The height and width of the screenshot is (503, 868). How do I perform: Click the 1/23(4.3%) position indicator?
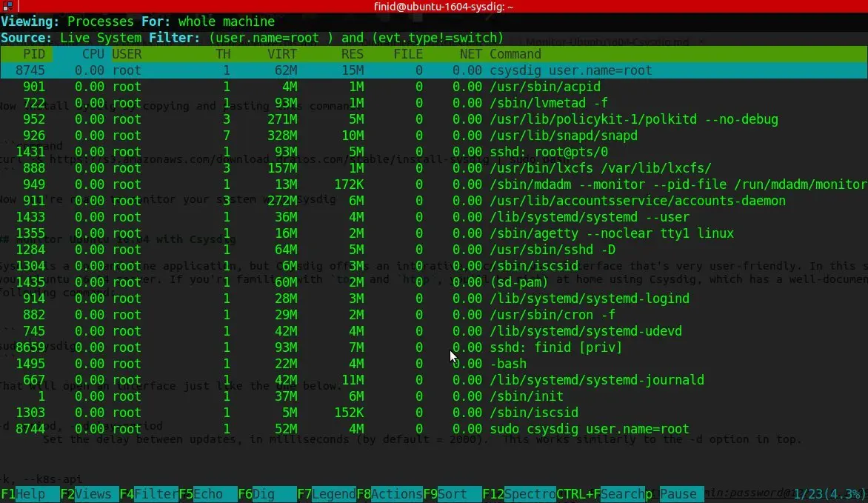(x=829, y=494)
